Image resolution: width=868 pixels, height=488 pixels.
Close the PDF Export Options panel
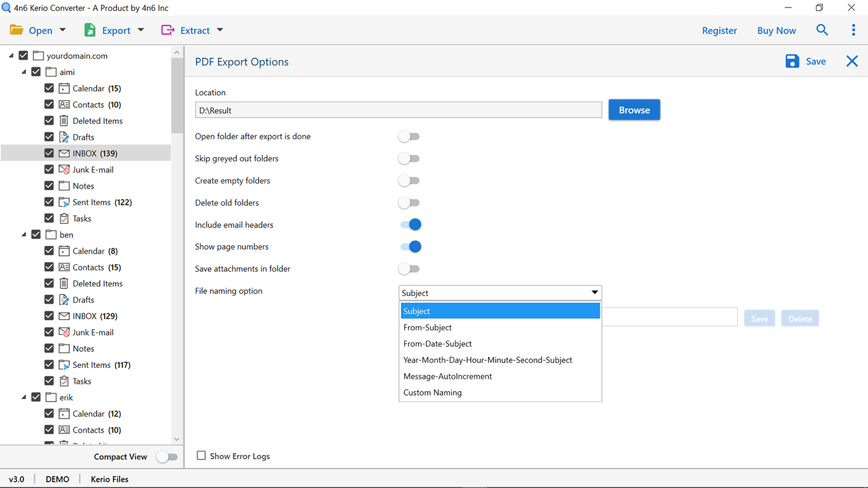click(x=852, y=61)
